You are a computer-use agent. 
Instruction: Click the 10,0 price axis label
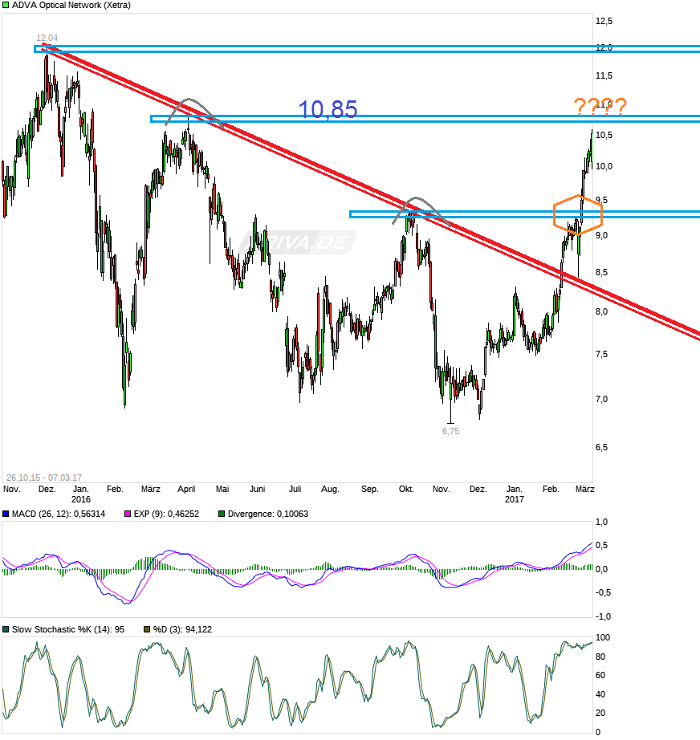604,166
